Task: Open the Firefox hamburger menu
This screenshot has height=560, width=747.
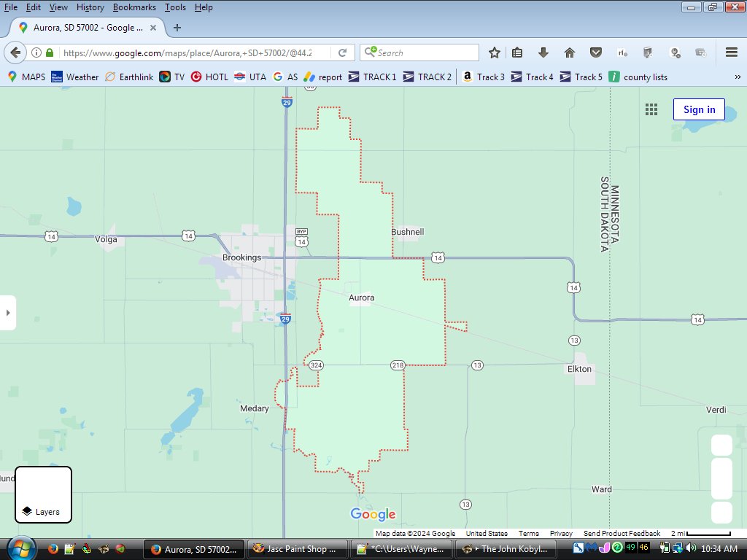Action: [x=732, y=52]
